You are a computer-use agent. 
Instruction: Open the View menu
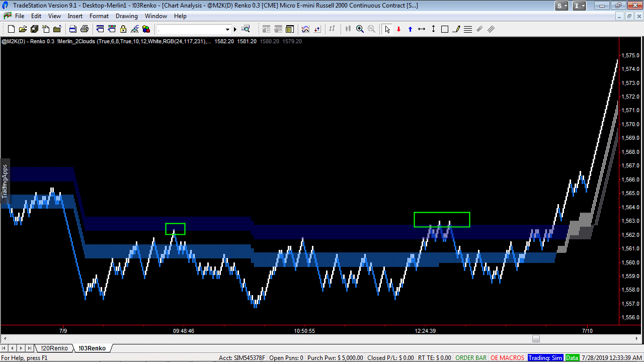[54, 16]
